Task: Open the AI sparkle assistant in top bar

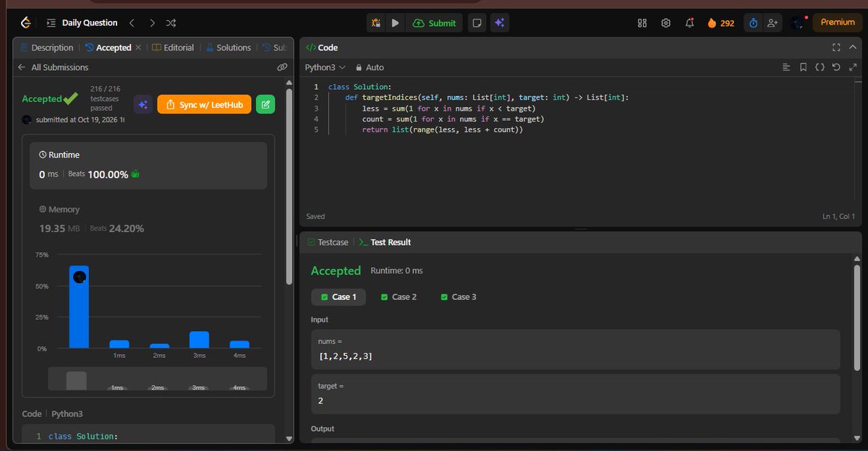Action: [499, 23]
